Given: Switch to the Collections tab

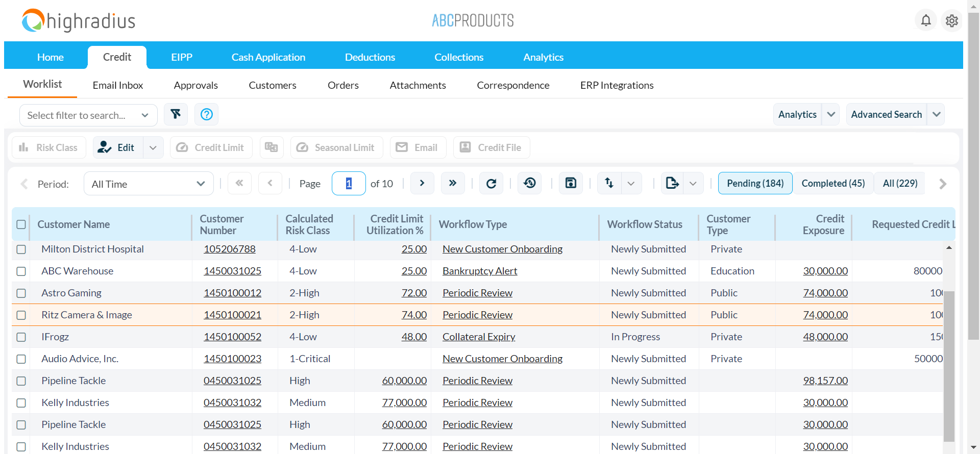Looking at the screenshot, I should click(458, 57).
